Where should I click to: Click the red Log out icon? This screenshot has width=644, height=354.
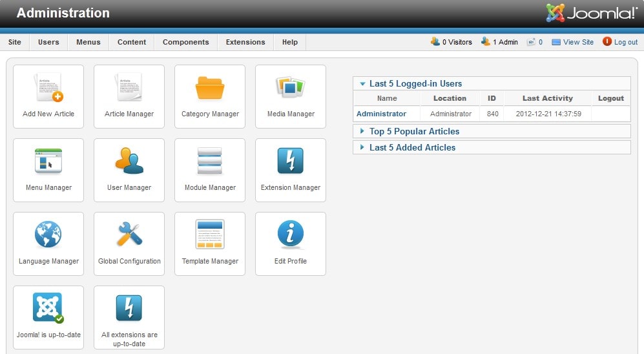tap(607, 41)
